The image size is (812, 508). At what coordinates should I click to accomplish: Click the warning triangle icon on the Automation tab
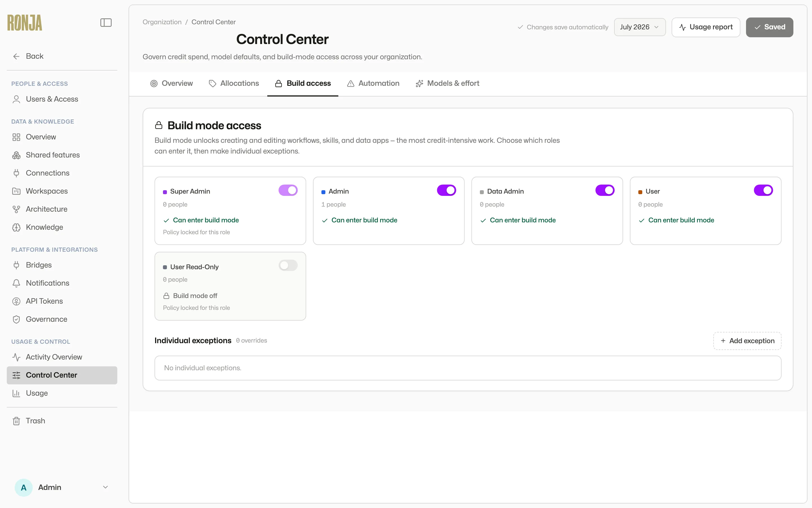click(351, 84)
